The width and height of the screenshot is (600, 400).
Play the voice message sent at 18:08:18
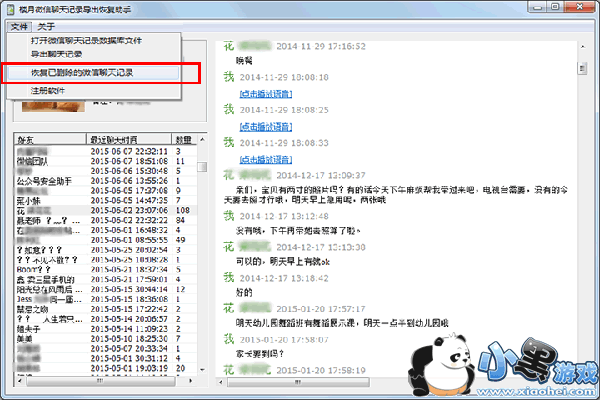[x=266, y=94]
